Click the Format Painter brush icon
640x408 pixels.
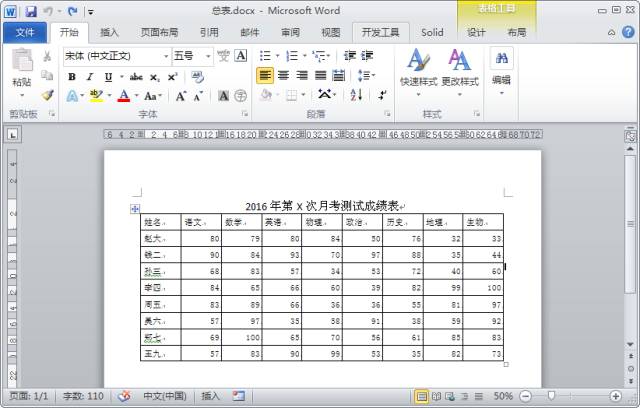pyautogui.click(x=47, y=96)
